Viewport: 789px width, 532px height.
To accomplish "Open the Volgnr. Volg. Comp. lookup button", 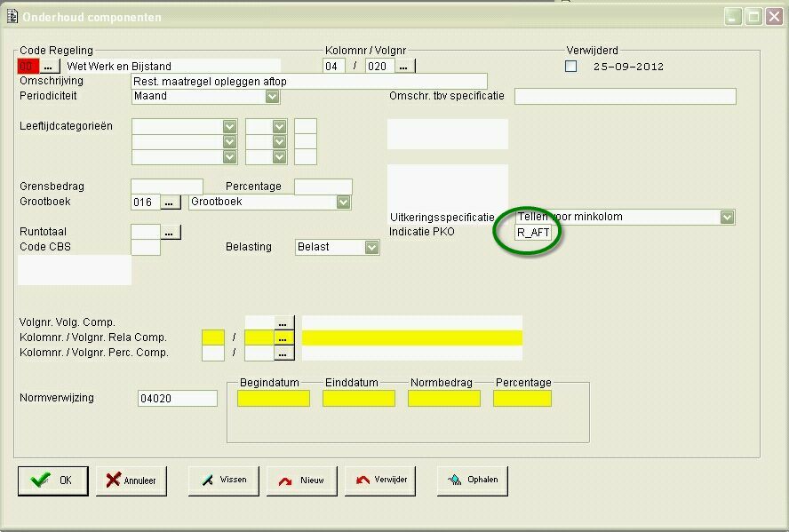I will click(283, 322).
